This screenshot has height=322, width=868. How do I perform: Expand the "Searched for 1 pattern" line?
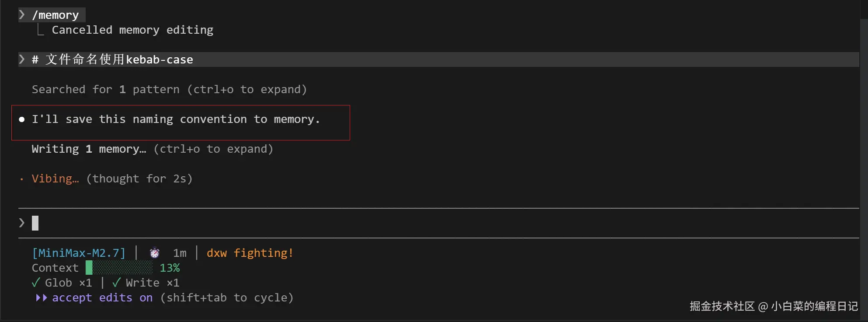coord(169,89)
